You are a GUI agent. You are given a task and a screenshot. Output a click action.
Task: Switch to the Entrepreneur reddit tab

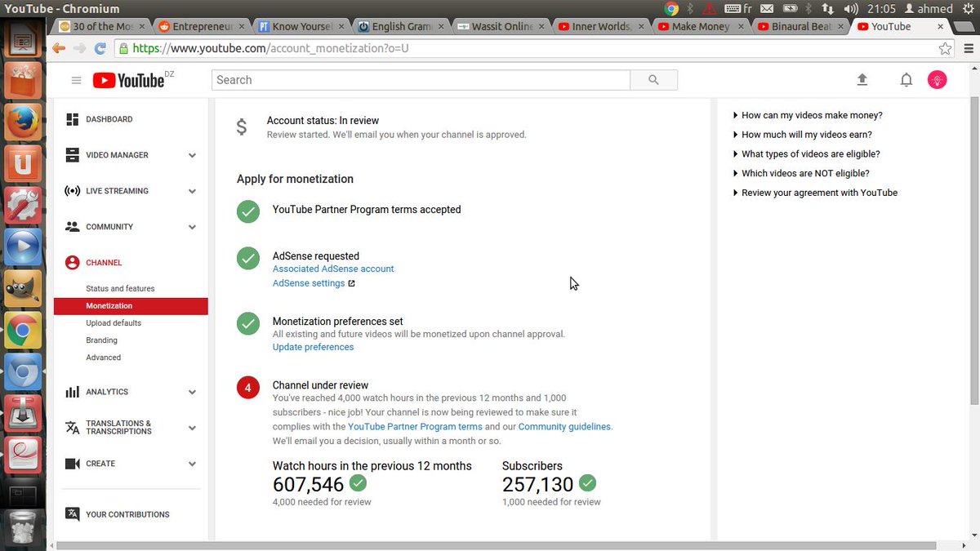[x=202, y=26]
